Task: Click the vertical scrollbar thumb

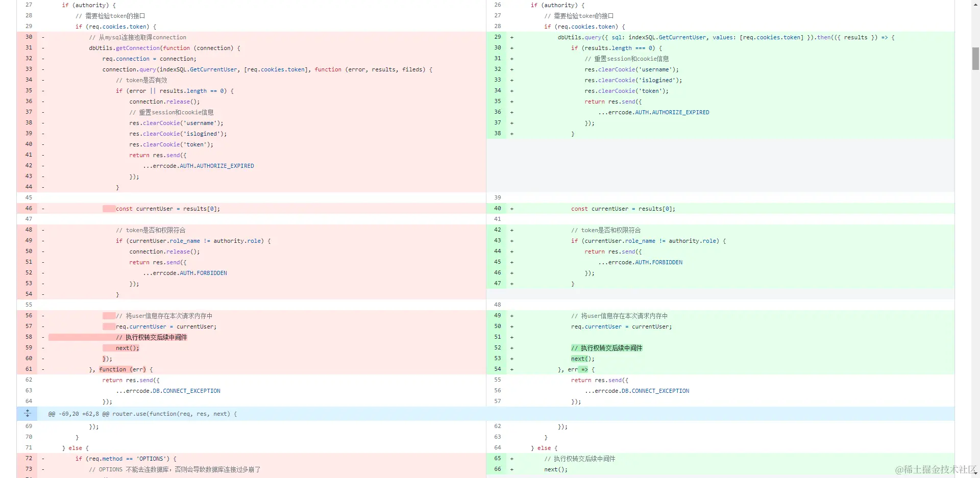Action: 975,59
